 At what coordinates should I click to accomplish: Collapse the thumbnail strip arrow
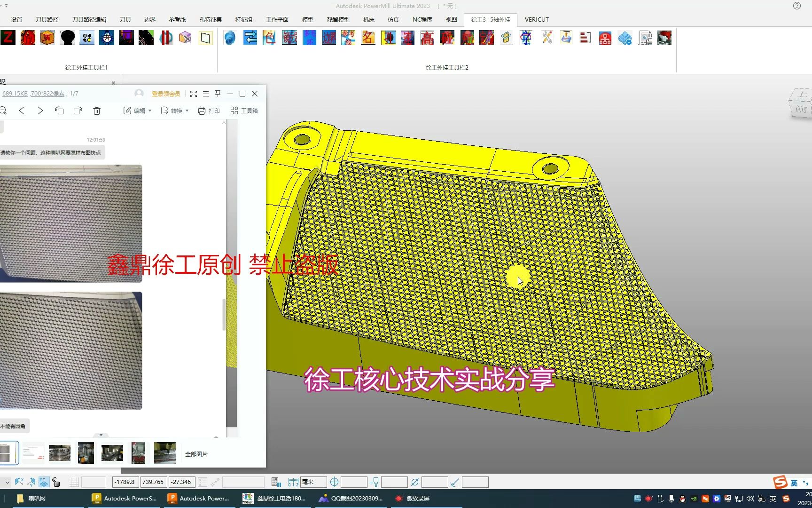point(101,435)
